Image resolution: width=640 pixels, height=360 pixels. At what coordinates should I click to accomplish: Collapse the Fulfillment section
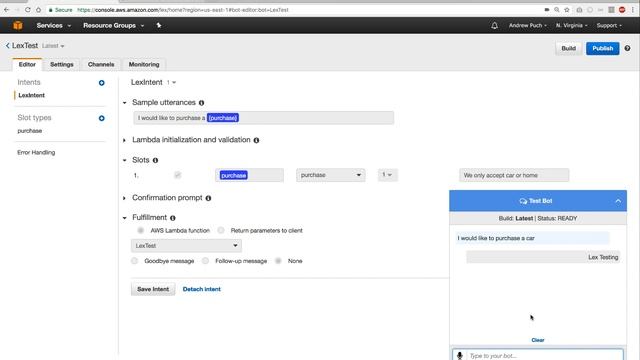click(124, 218)
